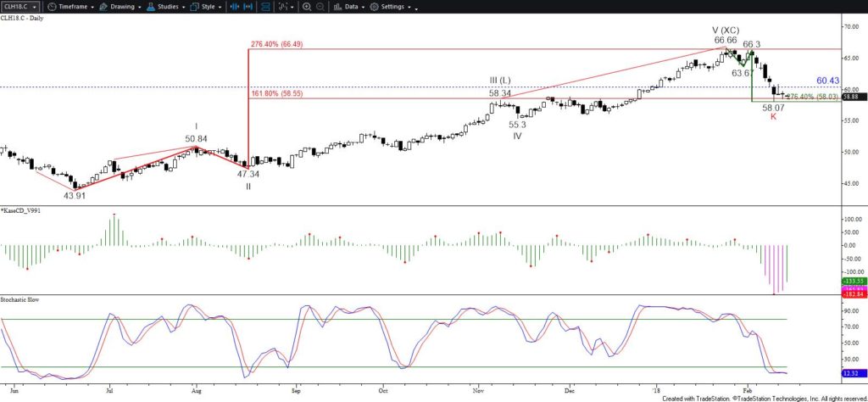Screen dimensions: 868x402
Task: Click the 63.67 swing low label
Action: 742,73
